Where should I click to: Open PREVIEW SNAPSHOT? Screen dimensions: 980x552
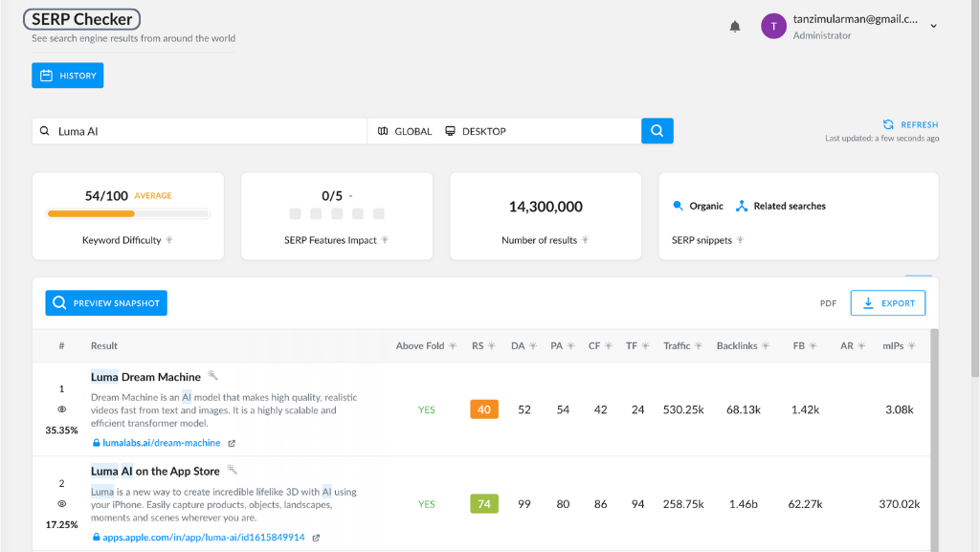(106, 303)
